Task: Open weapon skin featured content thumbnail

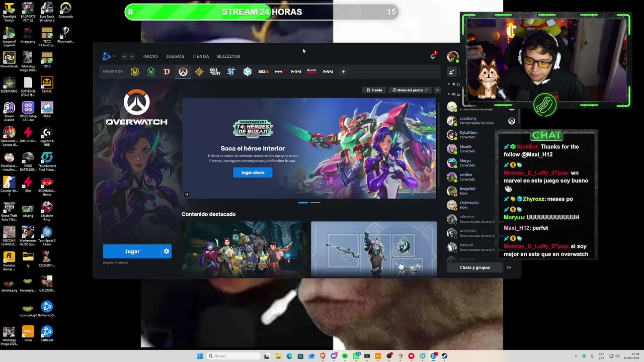Action: pyautogui.click(x=374, y=249)
